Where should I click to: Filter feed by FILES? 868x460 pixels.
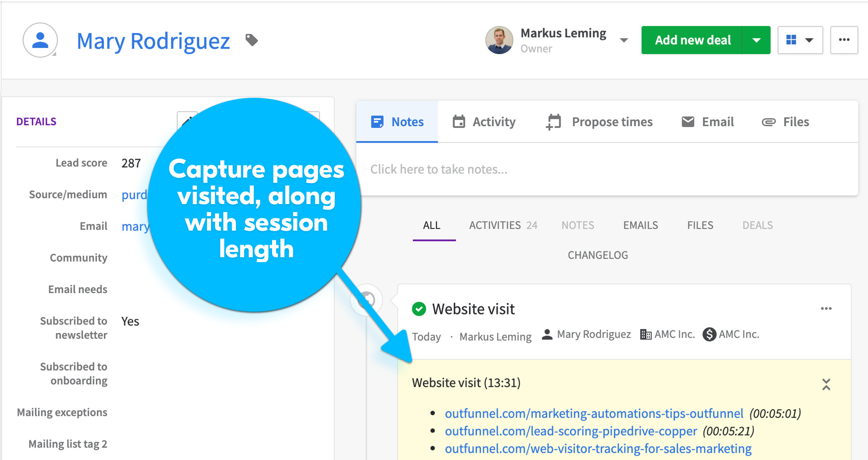click(700, 225)
